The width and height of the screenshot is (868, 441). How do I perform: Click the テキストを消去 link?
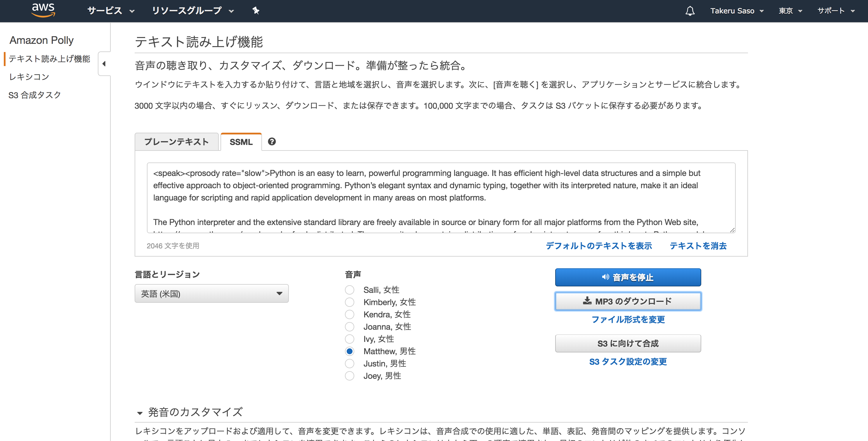(698, 246)
